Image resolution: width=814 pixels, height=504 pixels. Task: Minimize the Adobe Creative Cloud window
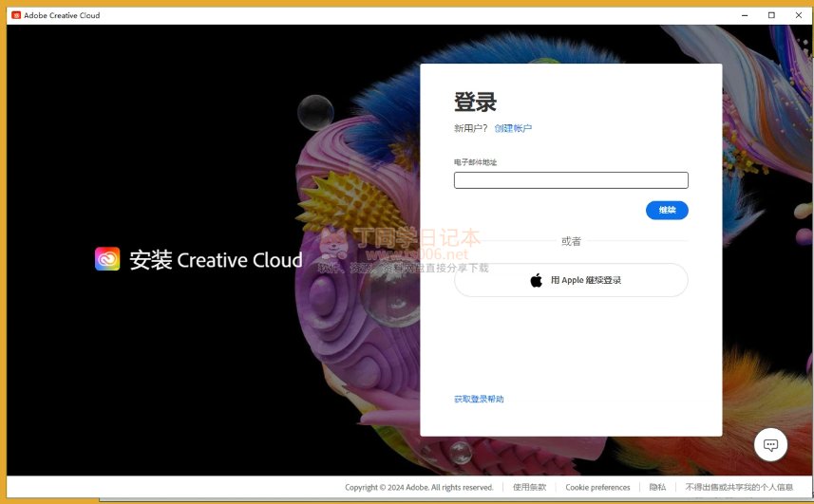pyautogui.click(x=745, y=15)
